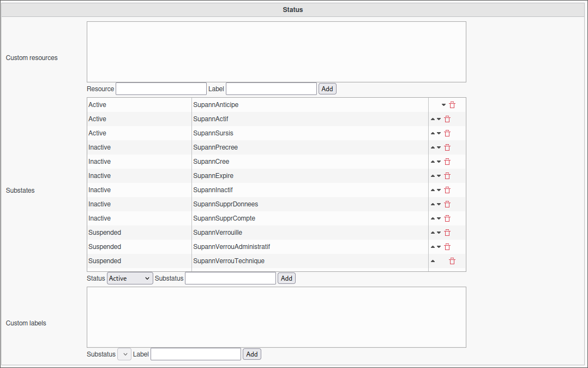Select the SupannActif cell
Viewport: 588px width, 368px height.
click(310, 119)
